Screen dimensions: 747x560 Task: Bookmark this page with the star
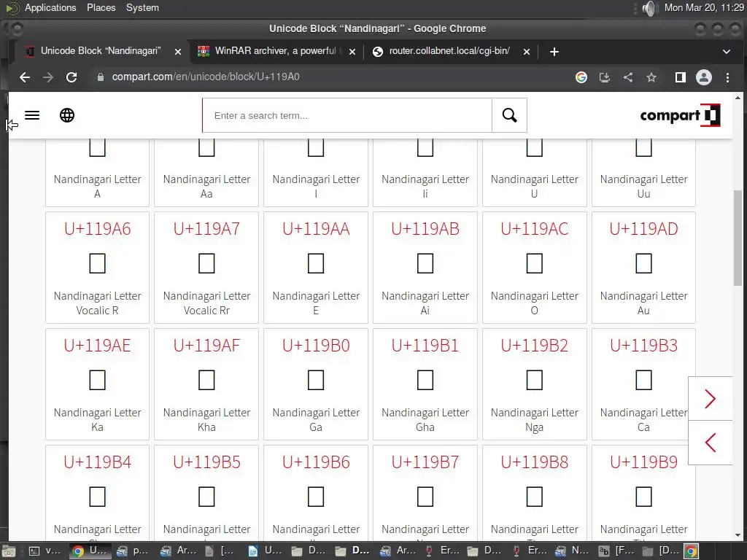(651, 77)
